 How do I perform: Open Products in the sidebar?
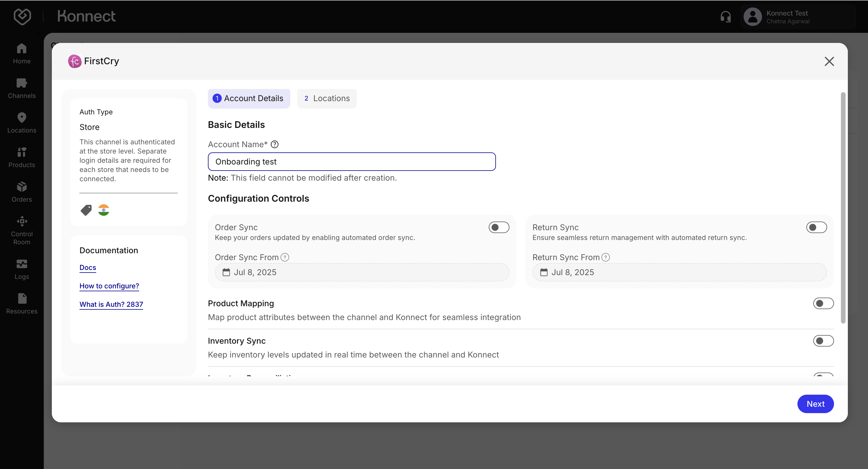click(22, 158)
